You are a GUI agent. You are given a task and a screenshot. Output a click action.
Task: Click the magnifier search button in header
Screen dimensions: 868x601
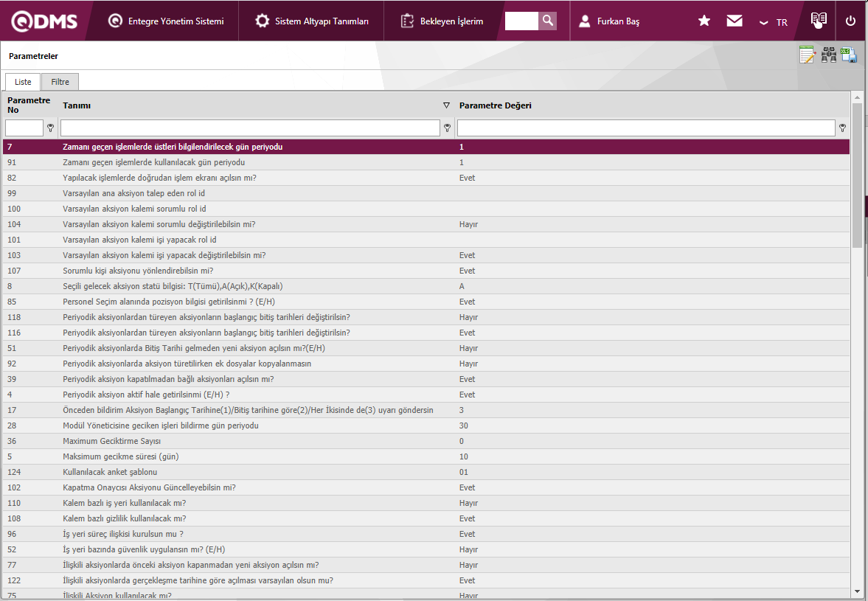[x=547, y=21]
